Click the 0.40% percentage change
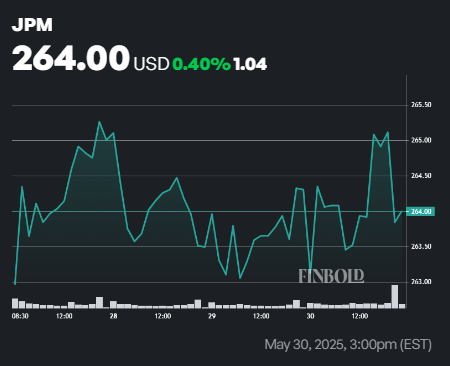 point(201,64)
